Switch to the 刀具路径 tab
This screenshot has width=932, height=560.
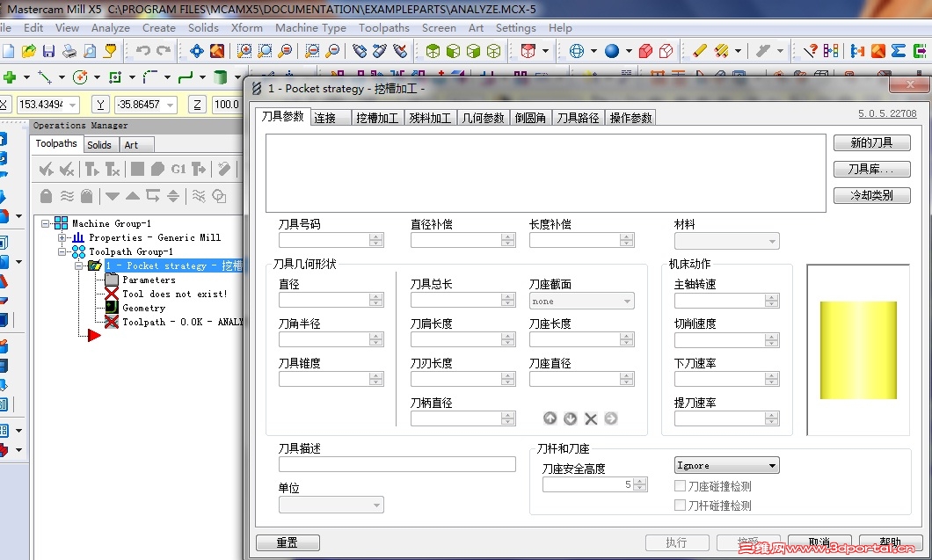pyautogui.click(x=578, y=118)
